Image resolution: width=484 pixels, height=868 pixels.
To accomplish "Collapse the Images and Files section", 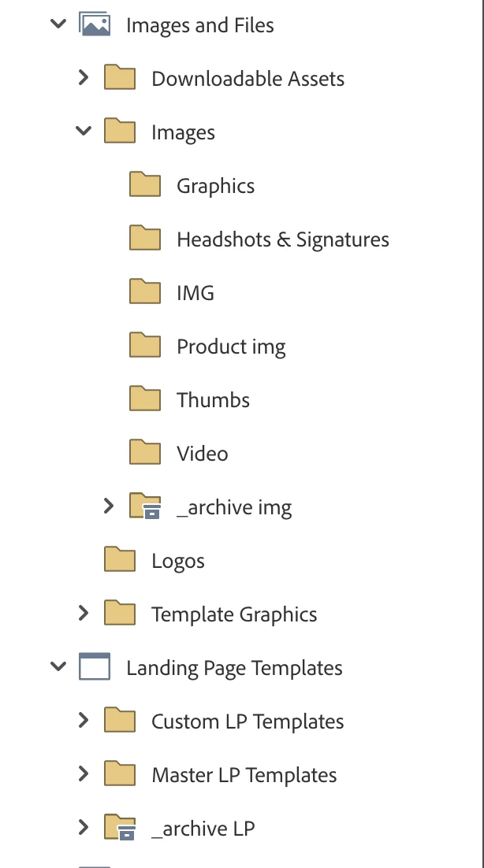I will (58, 24).
